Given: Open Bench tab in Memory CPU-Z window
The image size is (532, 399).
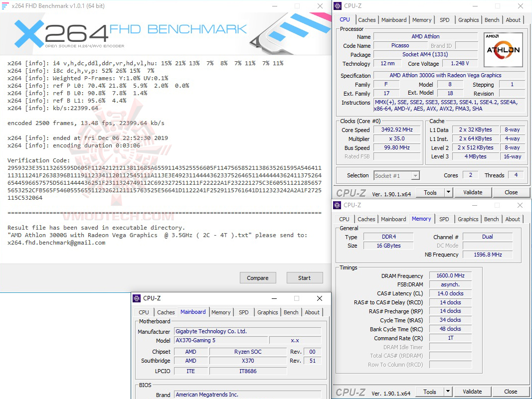Looking at the screenshot, I should click(x=491, y=219).
